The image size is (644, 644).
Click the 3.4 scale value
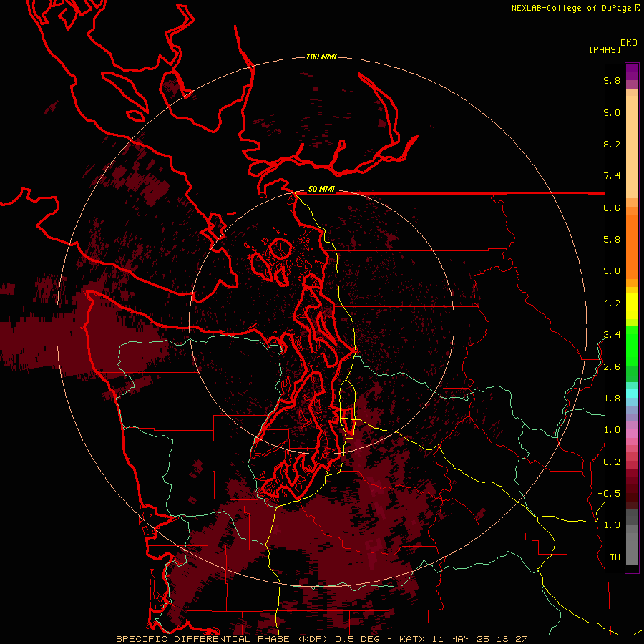(x=612, y=335)
